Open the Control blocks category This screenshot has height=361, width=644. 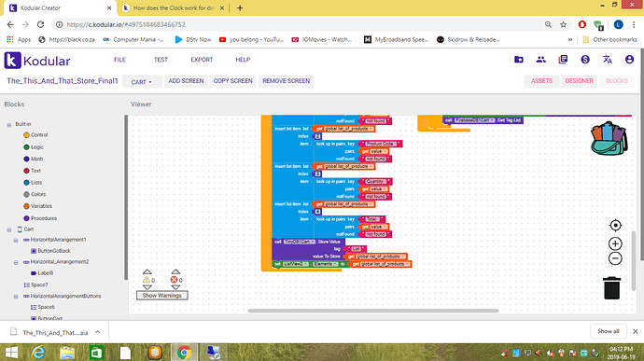tap(35, 135)
